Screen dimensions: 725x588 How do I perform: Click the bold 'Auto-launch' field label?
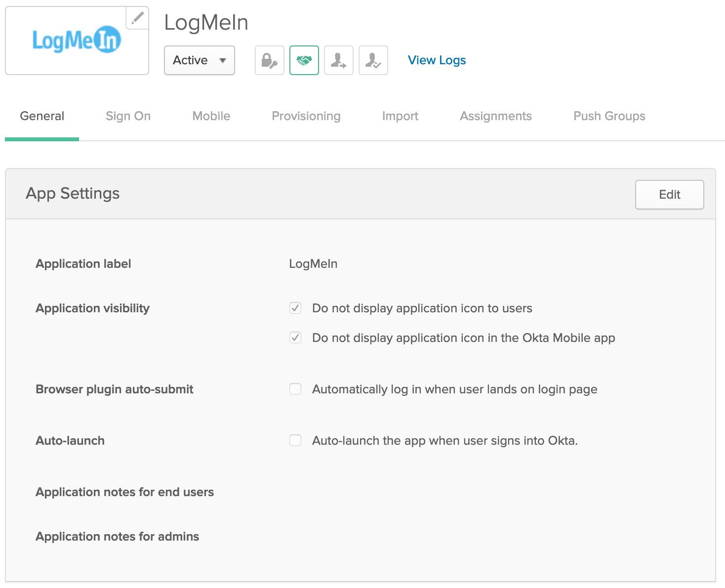click(70, 441)
